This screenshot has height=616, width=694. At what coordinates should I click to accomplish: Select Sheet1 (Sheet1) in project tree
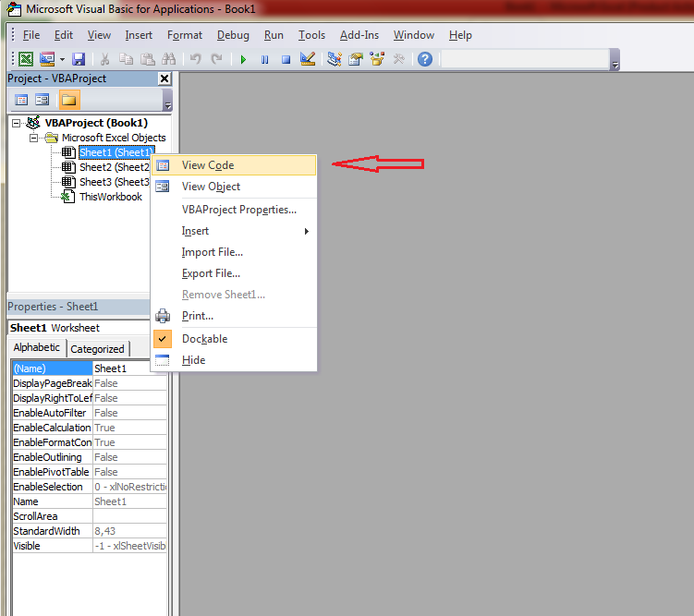pyautogui.click(x=116, y=152)
